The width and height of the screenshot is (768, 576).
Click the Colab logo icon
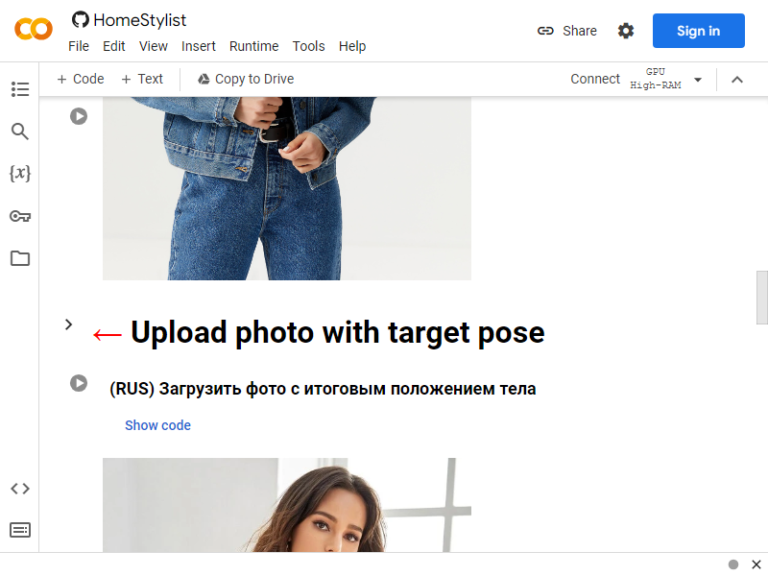33,29
